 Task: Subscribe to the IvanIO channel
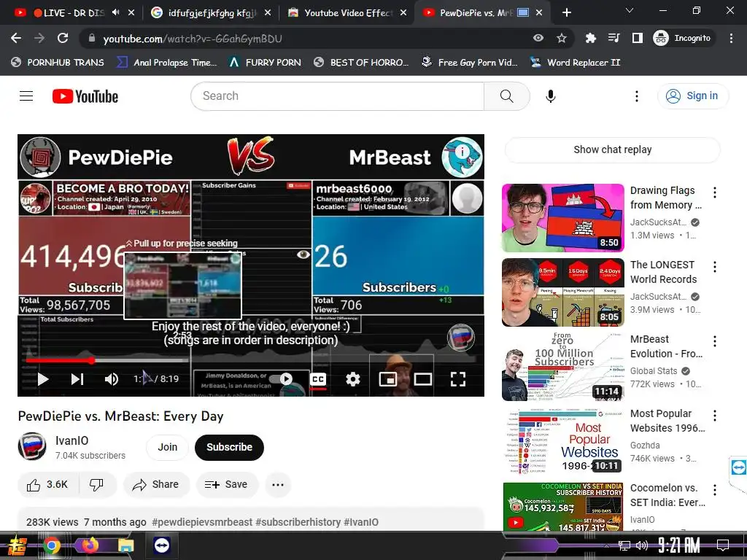point(229,447)
